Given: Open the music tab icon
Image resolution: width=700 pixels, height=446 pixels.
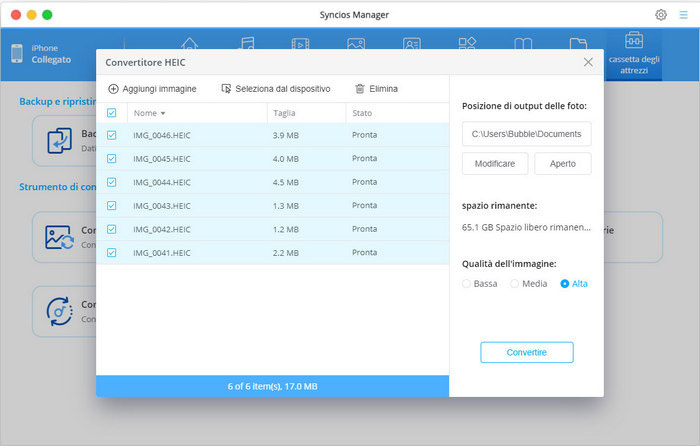Looking at the screenshot, I should (x=247, y=43).
